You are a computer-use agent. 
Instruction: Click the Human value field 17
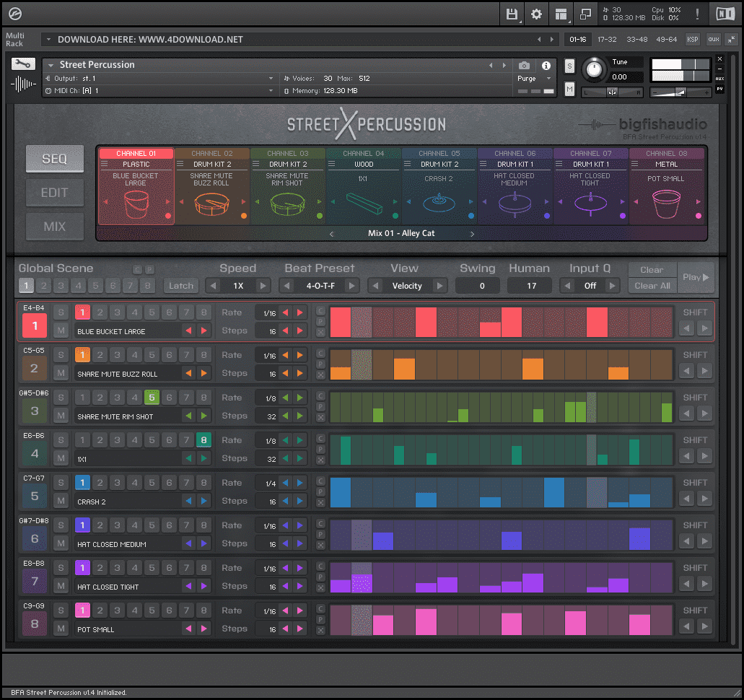point(530,286)
